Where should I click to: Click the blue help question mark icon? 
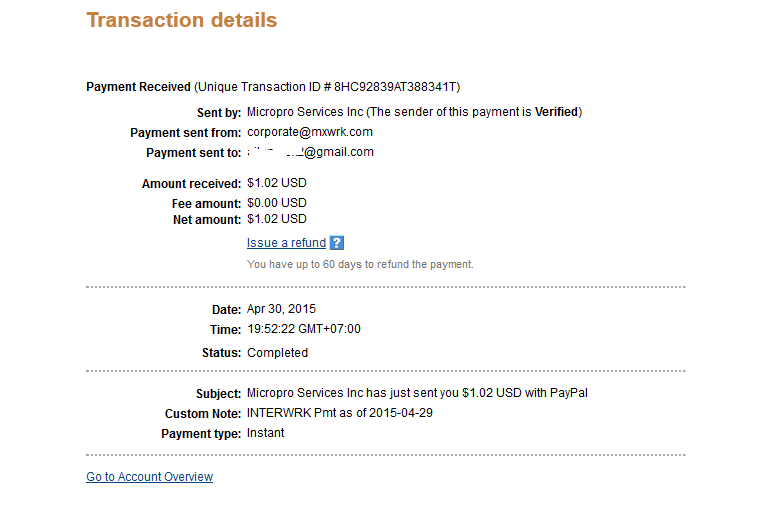pos(337,243)
